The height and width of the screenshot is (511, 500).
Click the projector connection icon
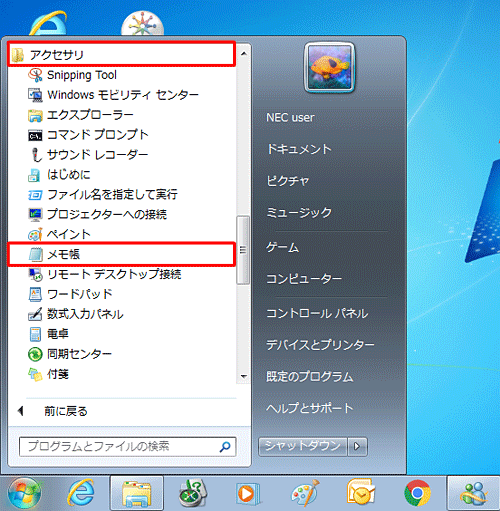pyautogui.click(x=35, y=215)
